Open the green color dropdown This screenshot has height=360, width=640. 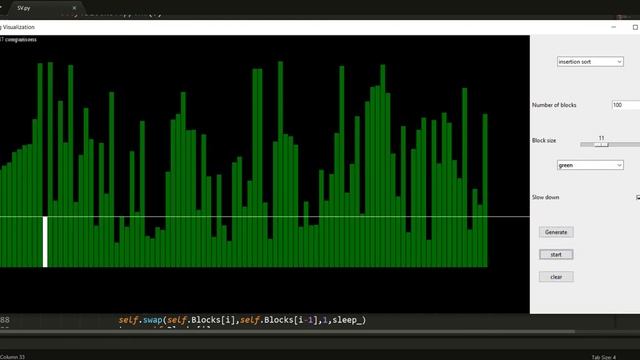point(590,165)
